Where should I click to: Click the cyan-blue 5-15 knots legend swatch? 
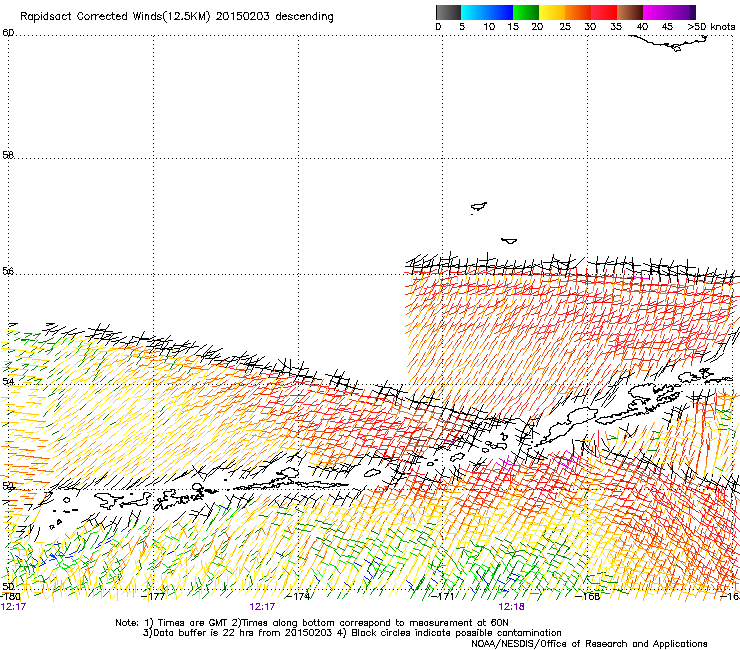(487, 12)
